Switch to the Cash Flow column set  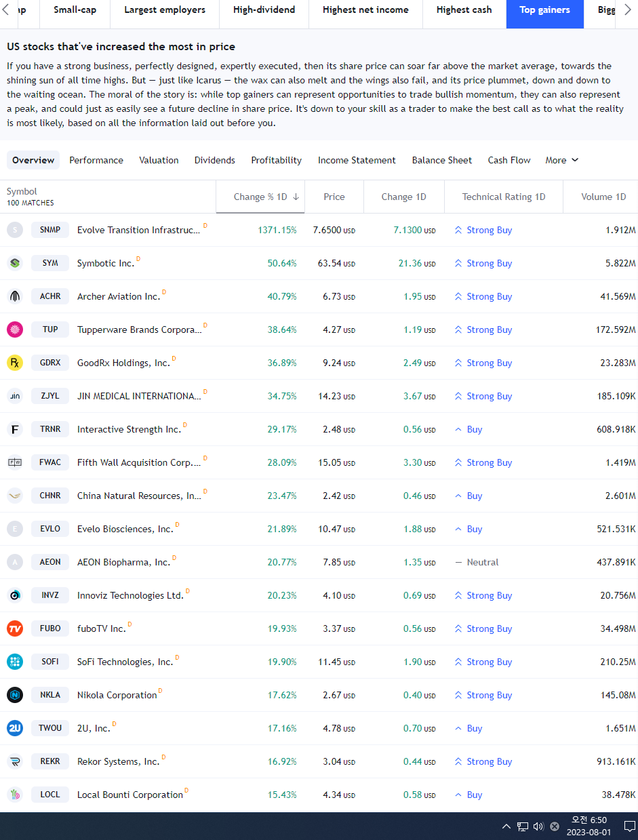point(509,160)
